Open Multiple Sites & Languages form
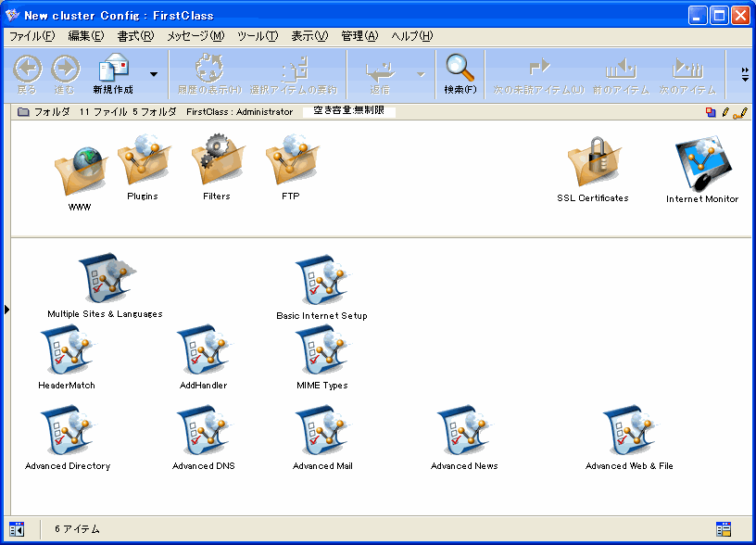 click(105, 280)
